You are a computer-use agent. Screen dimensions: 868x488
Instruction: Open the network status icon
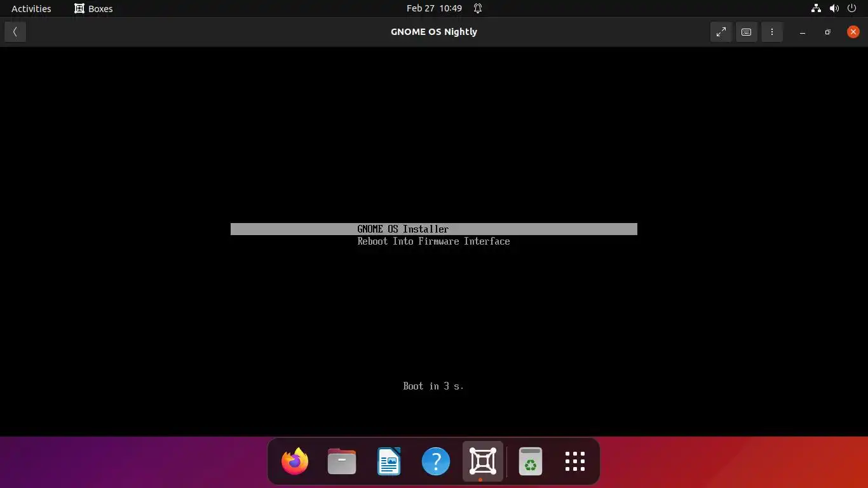click(816, 8)
